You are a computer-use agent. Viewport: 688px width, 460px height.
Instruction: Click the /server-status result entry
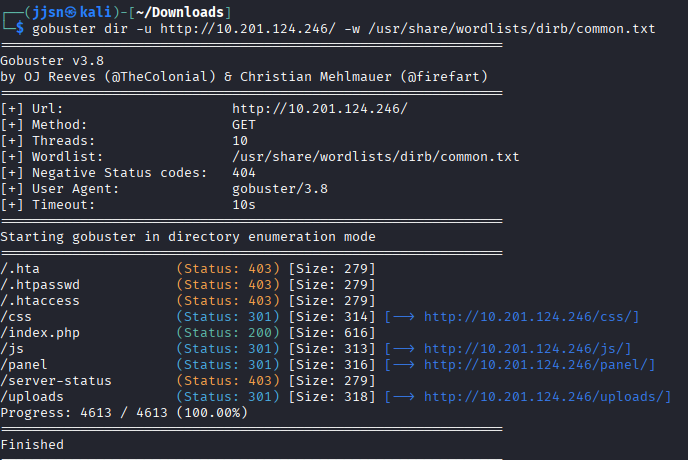(57, 381)
